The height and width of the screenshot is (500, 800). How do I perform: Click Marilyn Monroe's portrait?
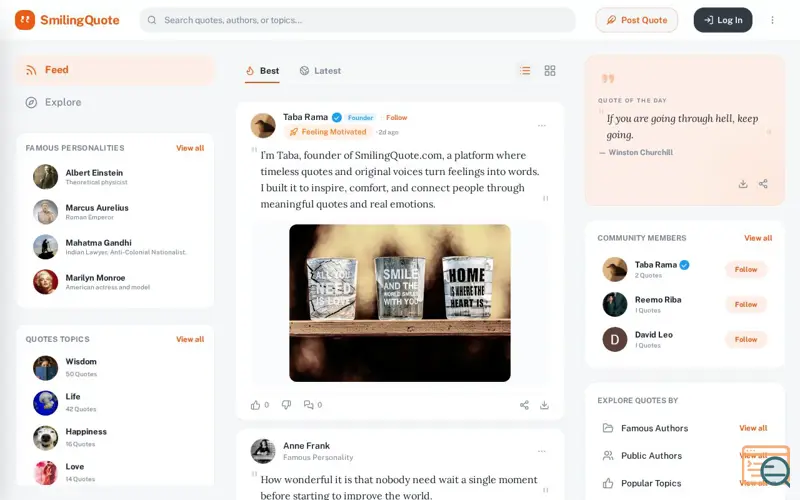[45, 282]
